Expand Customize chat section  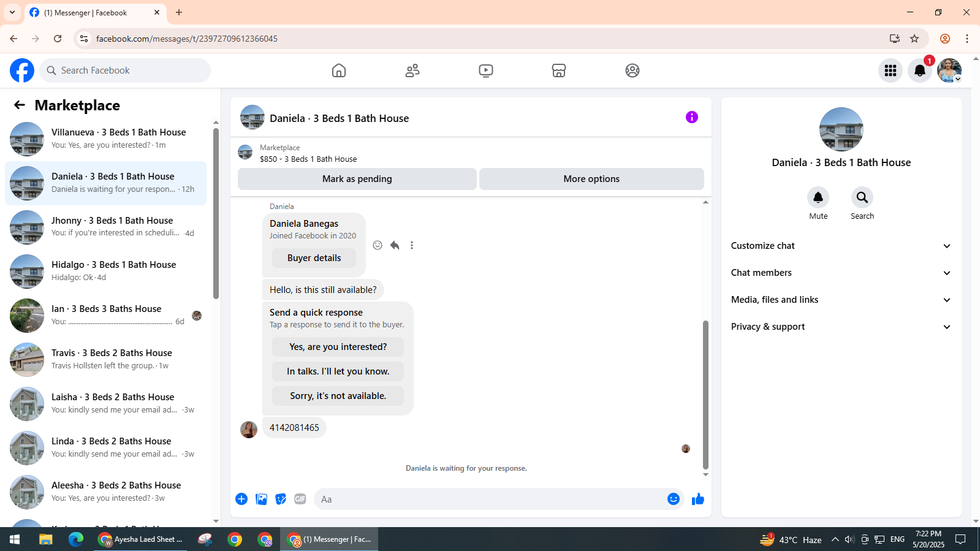click(x=841, y=246)
